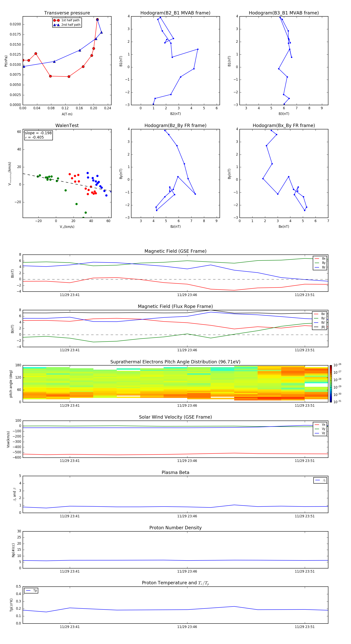Click the "pitch angle (deg)" axis label
The image size is (351, 644).
click(x=11, y=384)
